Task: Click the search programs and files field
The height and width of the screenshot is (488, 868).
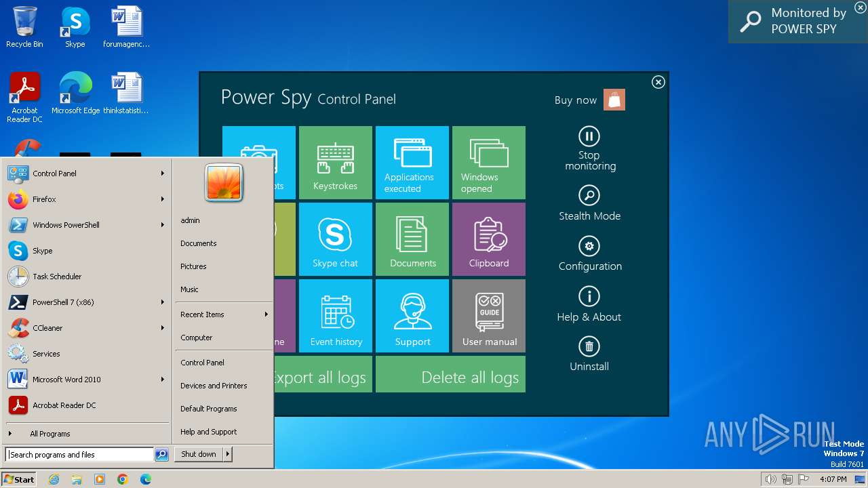Action: click(79, 455)
